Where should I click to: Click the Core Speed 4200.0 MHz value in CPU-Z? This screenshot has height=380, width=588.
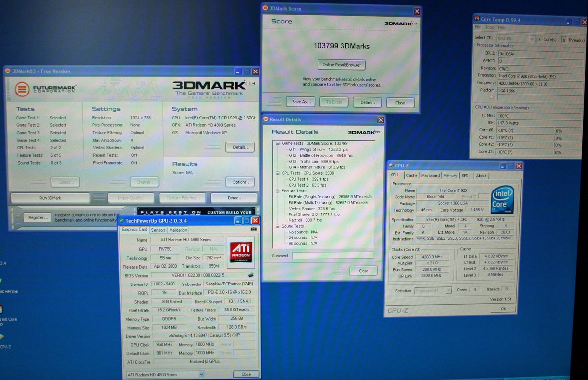click(x=432, y=257)
